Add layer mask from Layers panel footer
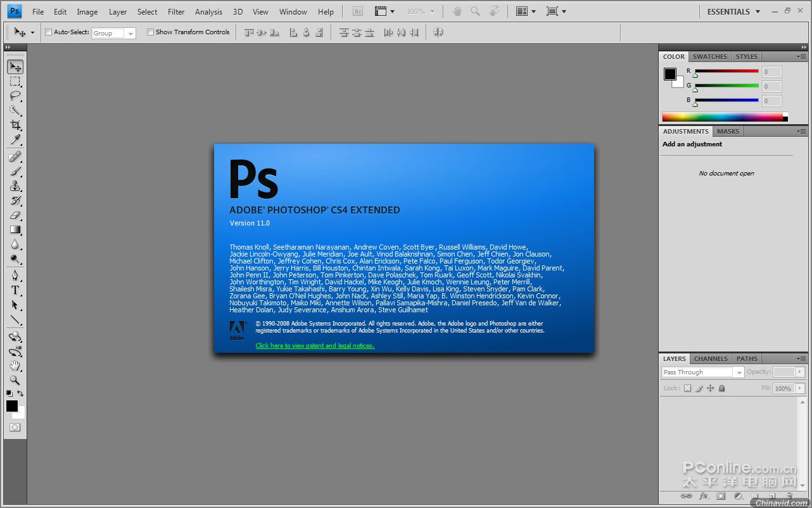Screen dimensions: 812x508 (721, 496)
